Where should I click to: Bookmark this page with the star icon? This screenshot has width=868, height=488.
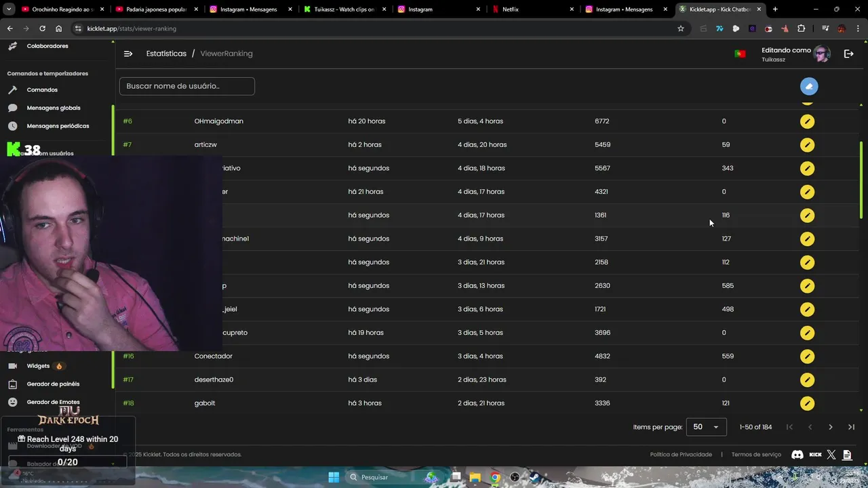(681, 28)
